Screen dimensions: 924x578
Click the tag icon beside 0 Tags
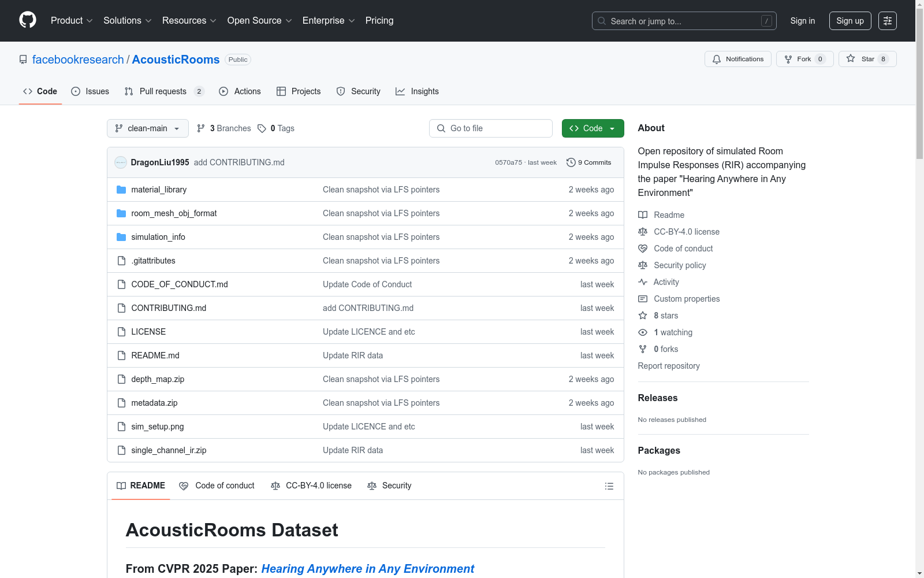click(x=262, y=128)
